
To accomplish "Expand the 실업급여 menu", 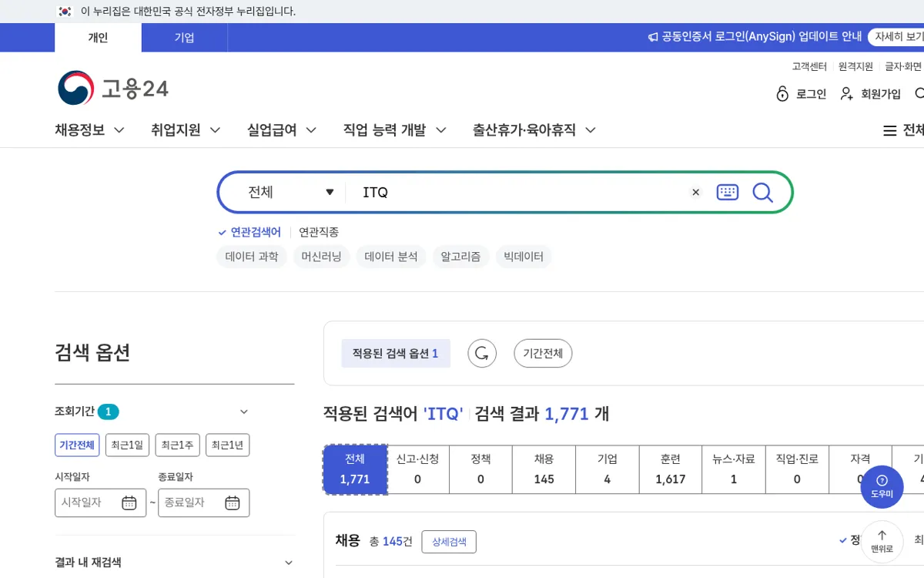I will tap(282, 130).
